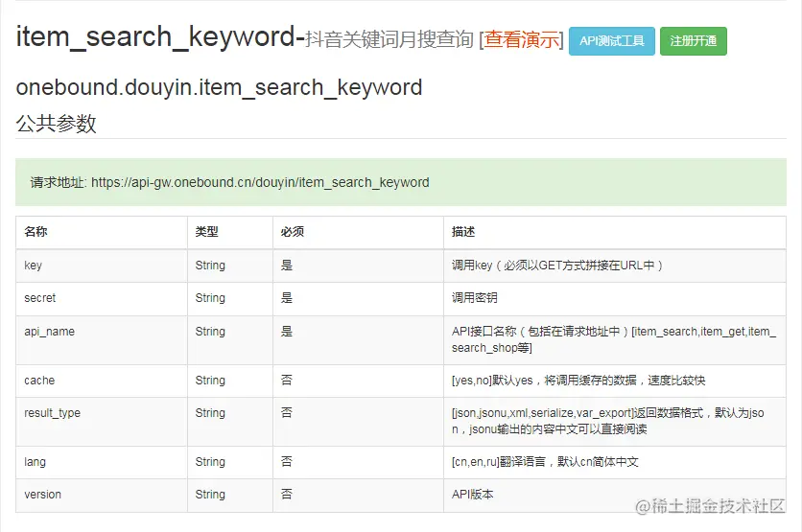Screen dimensions: 802x532
Task: Click the cache description [yes,no]默认yes
Action: 578,381
